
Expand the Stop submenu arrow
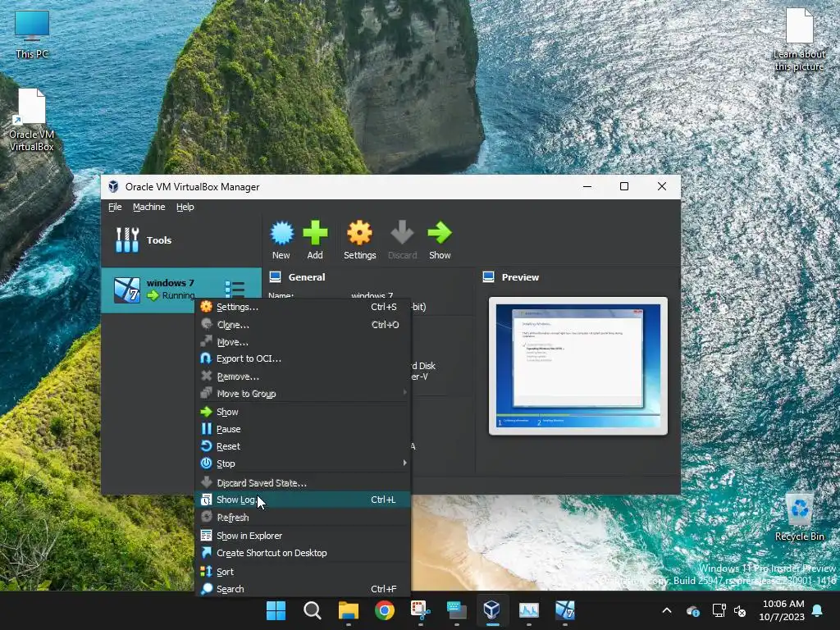pyautogui.click(x=404, y=463)
